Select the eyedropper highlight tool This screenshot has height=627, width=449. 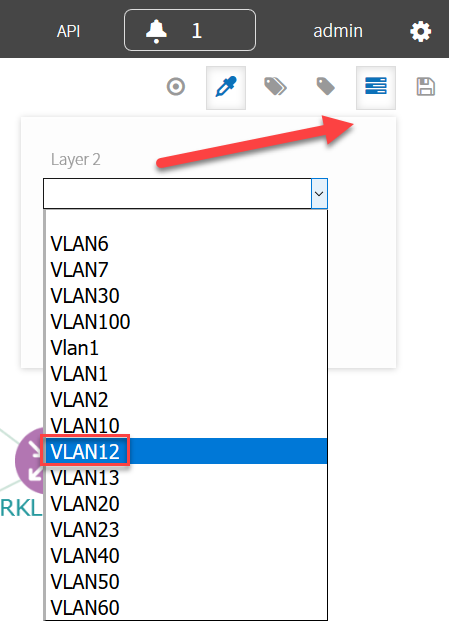[x=226, y=88]
